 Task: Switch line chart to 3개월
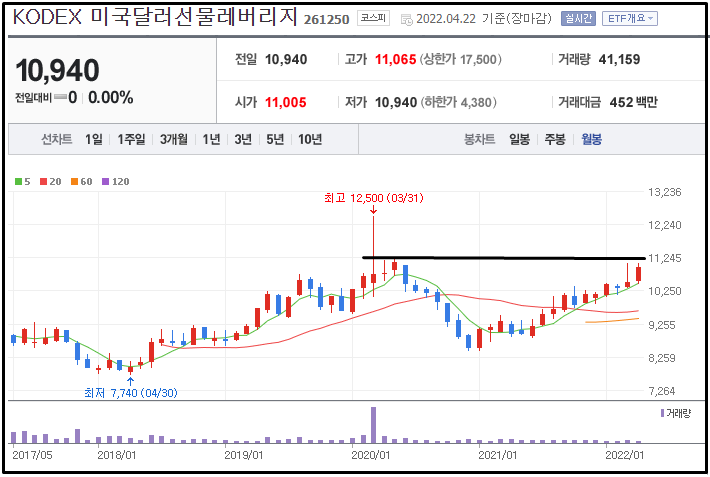click(x=174, y=139)
